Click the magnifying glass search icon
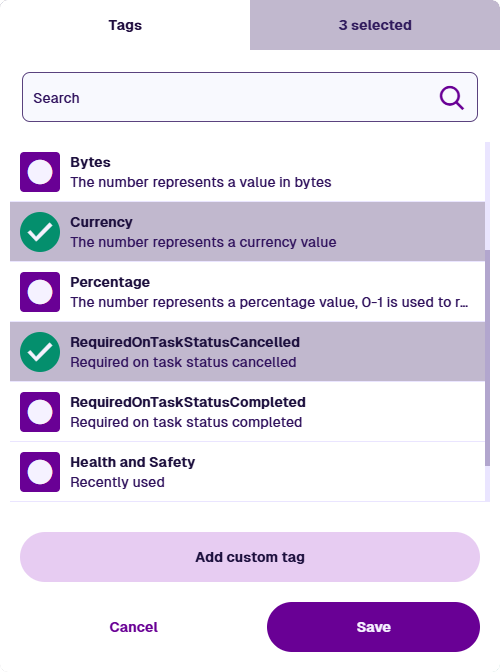 (x=452, y=98)
